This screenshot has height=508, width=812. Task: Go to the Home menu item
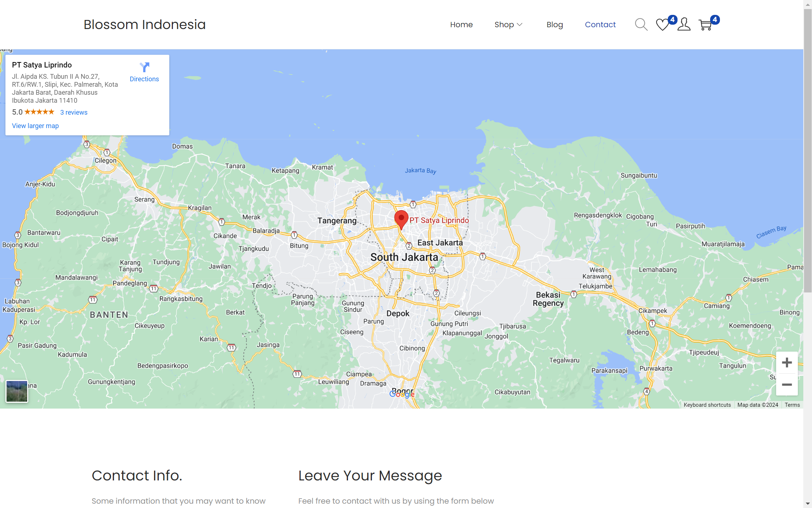point(461,25)
